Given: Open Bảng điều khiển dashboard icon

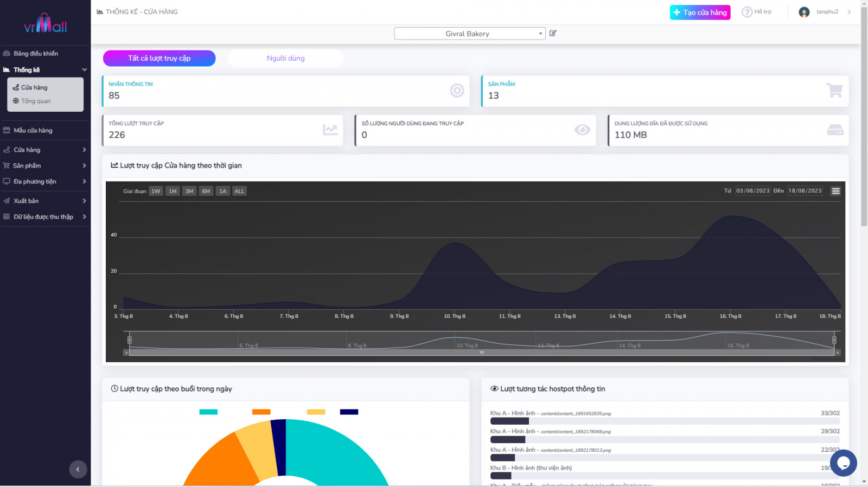Looking at the screenshot, I should pos(7,54).
